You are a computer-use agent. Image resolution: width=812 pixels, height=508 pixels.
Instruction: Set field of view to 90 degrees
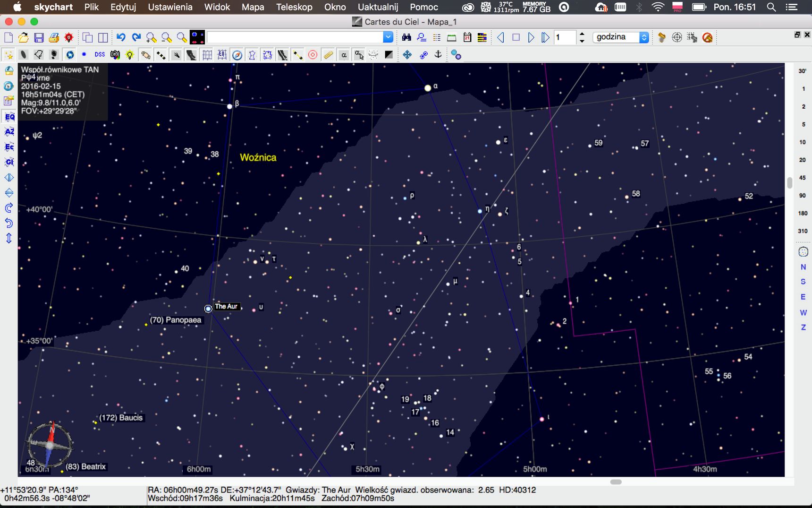pyautogui.click(x=803, y=196)
